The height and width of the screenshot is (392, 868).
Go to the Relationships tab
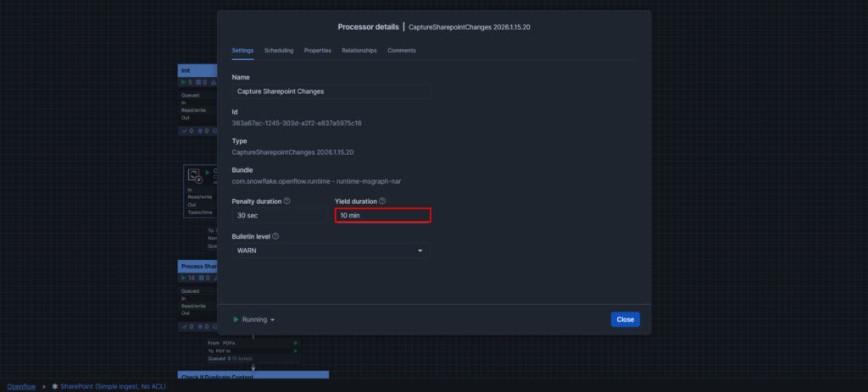click(x=359, y=50)
